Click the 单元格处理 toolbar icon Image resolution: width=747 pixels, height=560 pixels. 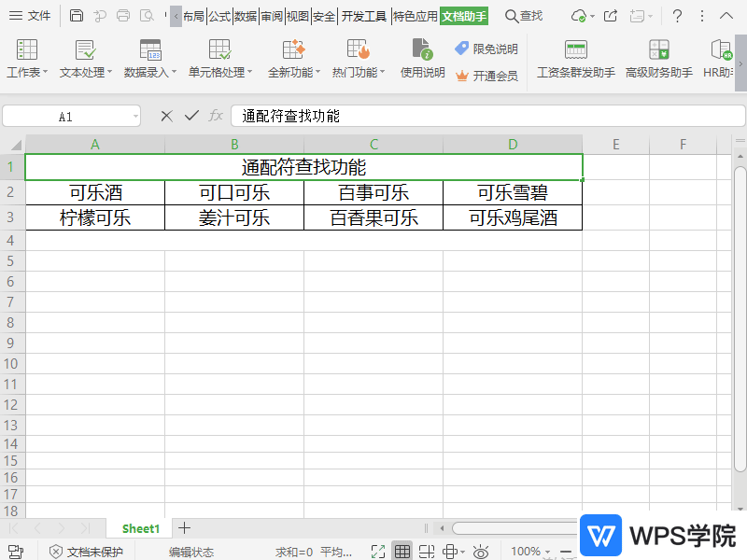point(218,58)
